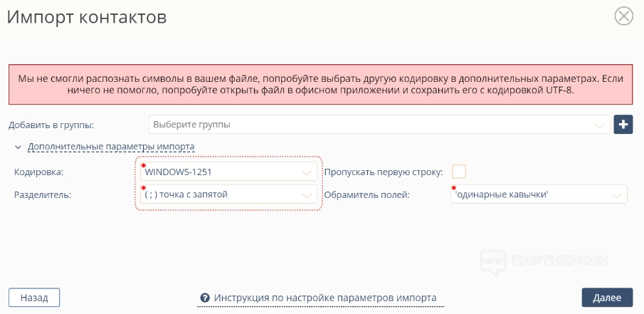Screen dimensions: 644x314
Task: Open the Разделитель точка с запятой dropdown
Action: click(228, 194)
